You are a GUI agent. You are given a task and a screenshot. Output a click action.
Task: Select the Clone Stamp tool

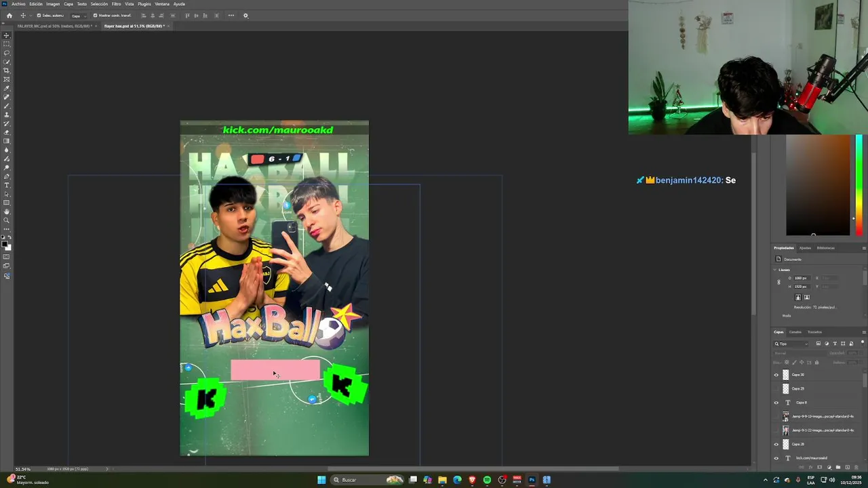coord(7,115)
